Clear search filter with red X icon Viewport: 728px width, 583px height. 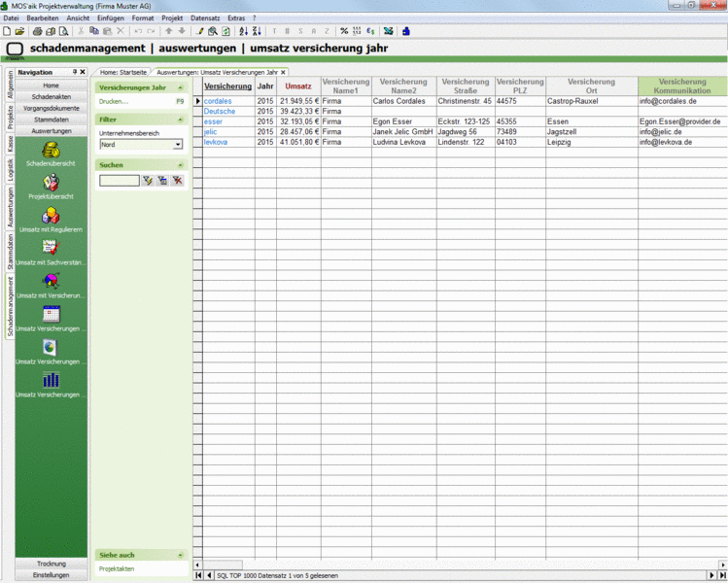point(177,181)
